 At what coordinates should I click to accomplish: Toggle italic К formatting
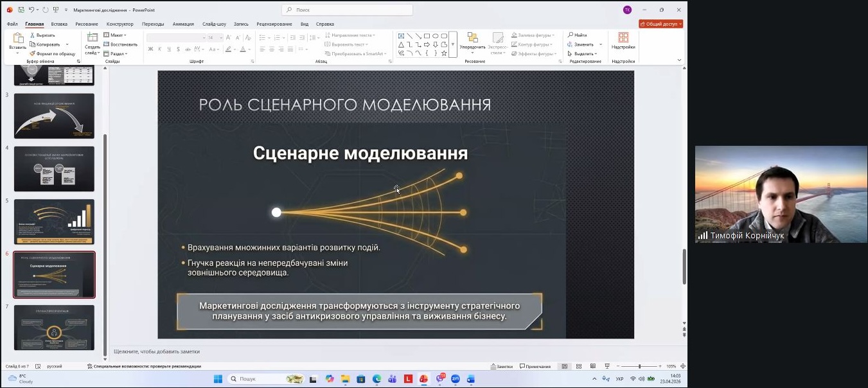point(160,49)
